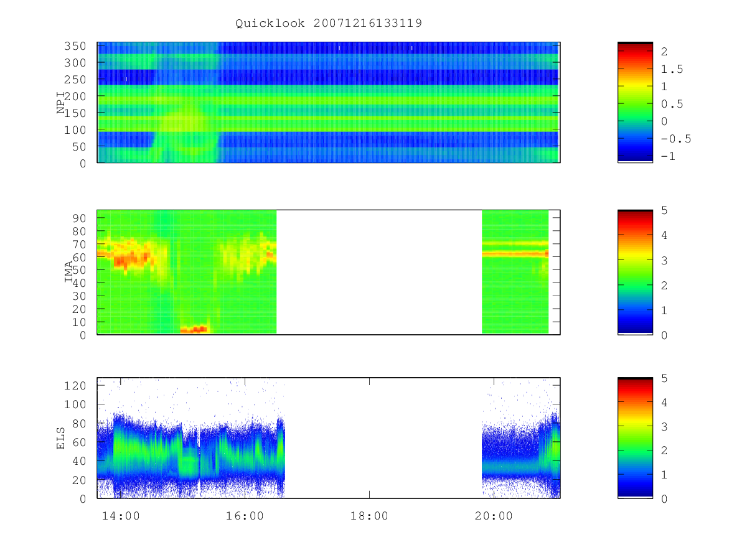Viewport: 747px width, 560px height.
Task: Click the -0.5 label on NPI colorbar
Action: 675,139
